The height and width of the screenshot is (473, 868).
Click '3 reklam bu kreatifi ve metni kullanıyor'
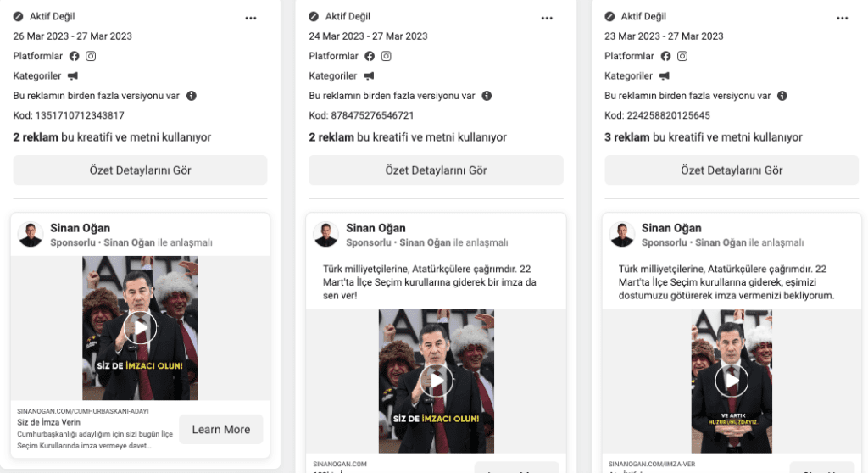point(703,136)
